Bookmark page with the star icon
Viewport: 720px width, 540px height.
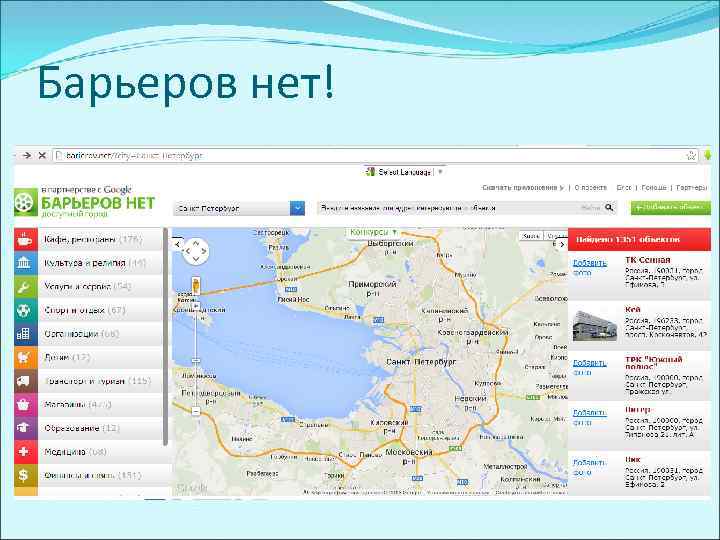691,156
